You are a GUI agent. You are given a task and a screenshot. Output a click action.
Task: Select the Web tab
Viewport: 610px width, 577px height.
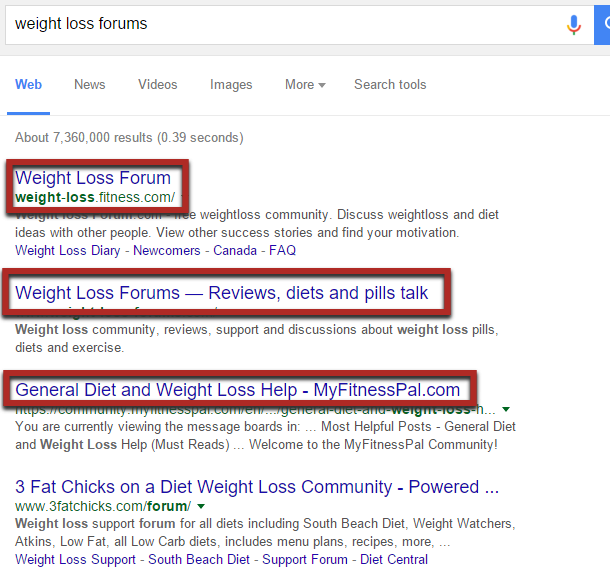pyautogui.click(x=28, y=84)
